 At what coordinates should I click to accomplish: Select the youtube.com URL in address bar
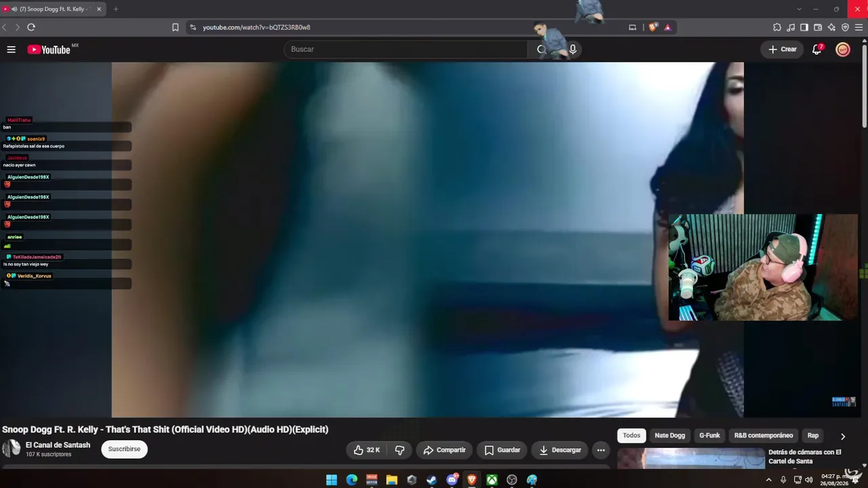[x=256, y=27]
